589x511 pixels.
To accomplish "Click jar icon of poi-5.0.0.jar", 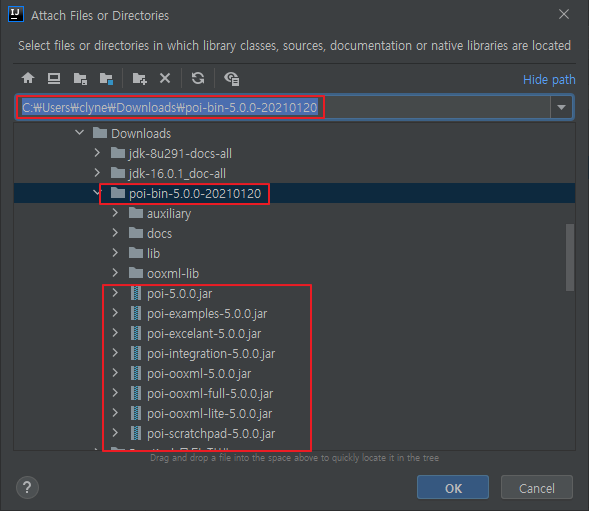I will tap(136, 293).
